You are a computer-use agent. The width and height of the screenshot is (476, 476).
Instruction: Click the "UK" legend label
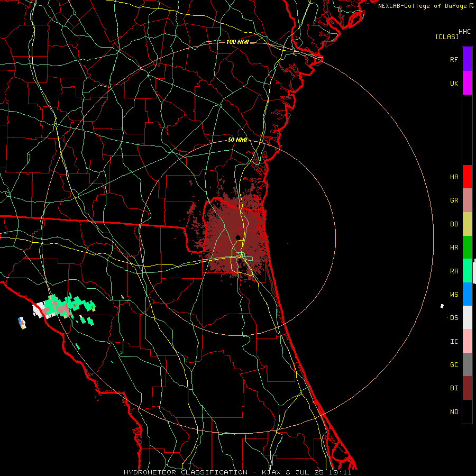coord(454,84)
